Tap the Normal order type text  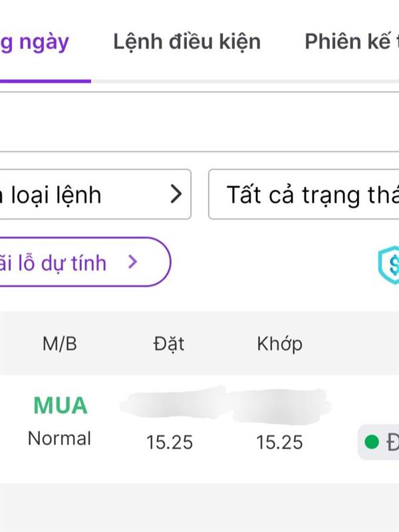coord(60,439)
